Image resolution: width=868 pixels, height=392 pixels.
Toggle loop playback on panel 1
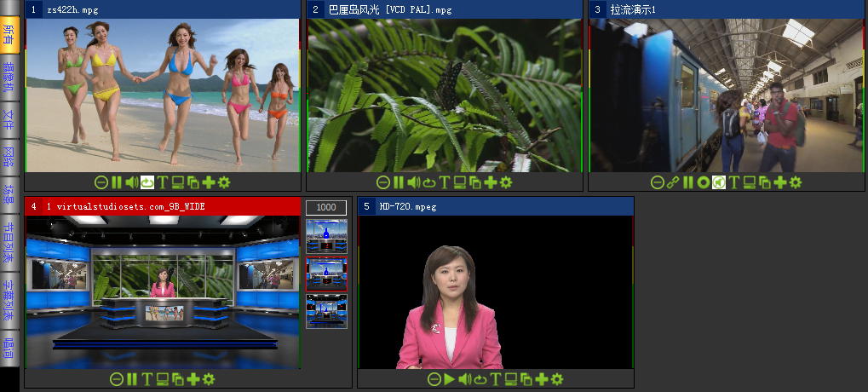coord(147,182)
